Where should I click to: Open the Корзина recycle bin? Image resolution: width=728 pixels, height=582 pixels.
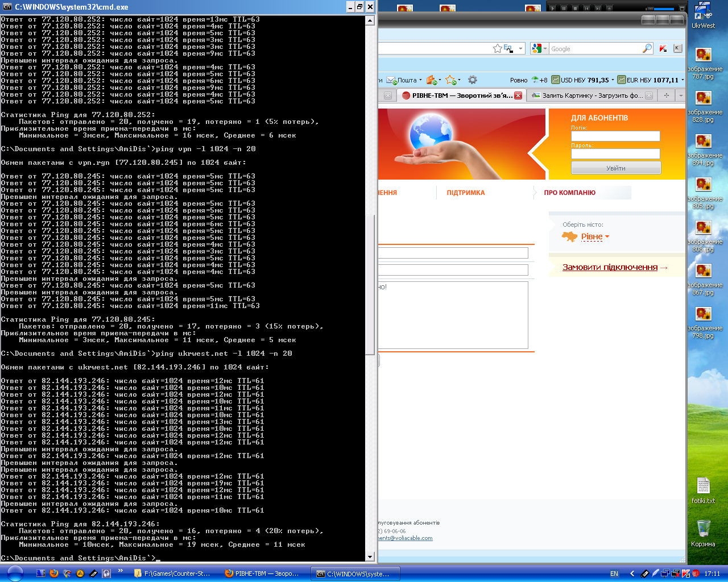[704, 533]
